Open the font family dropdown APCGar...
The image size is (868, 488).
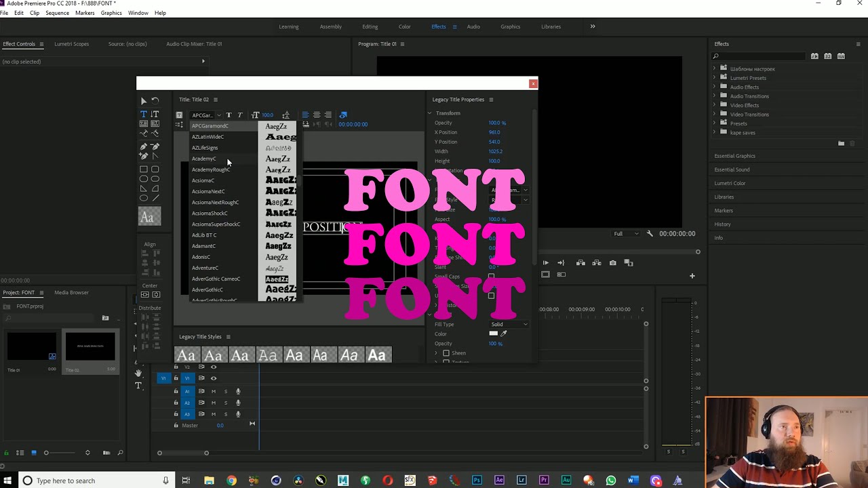click(205, 115)
